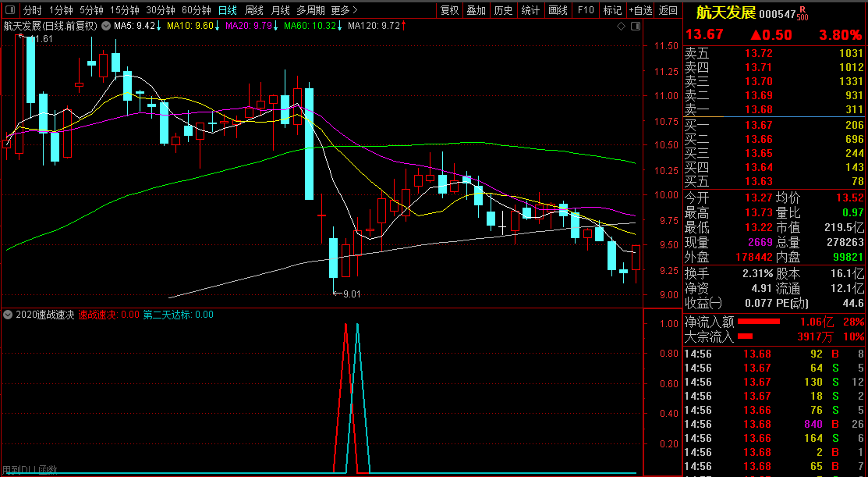Click the 叠加 overlay button

pyautogui.click(x=476, y=10)
